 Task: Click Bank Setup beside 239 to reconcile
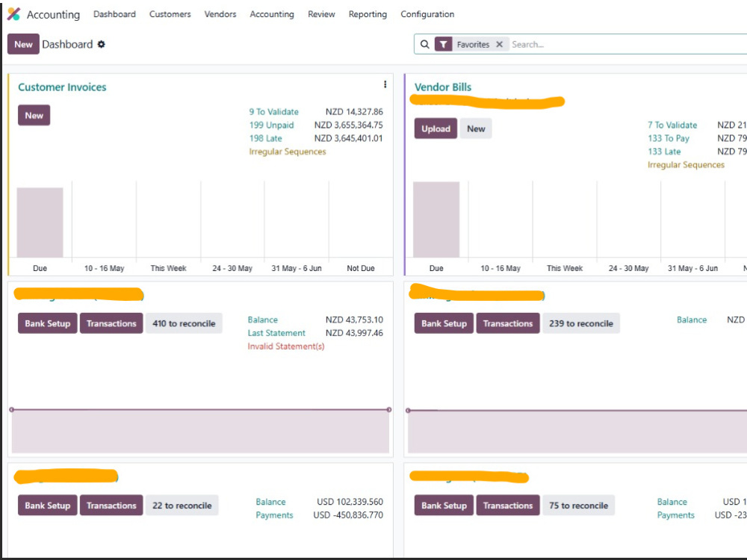(444, 323)
